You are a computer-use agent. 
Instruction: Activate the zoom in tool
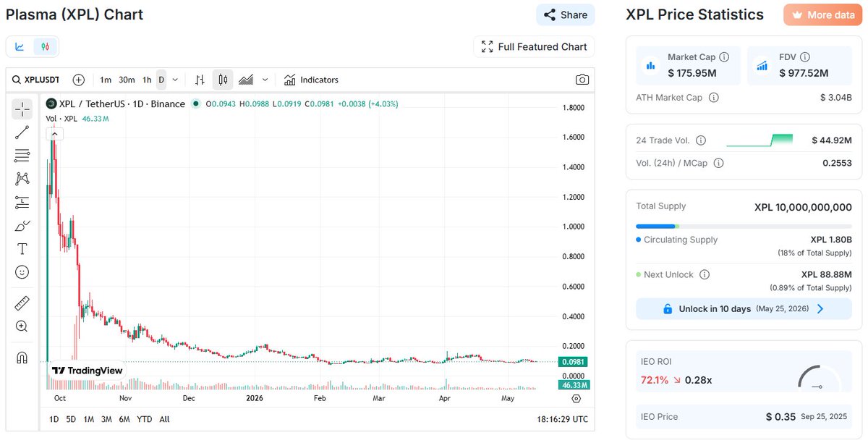(x=22, y=326)
